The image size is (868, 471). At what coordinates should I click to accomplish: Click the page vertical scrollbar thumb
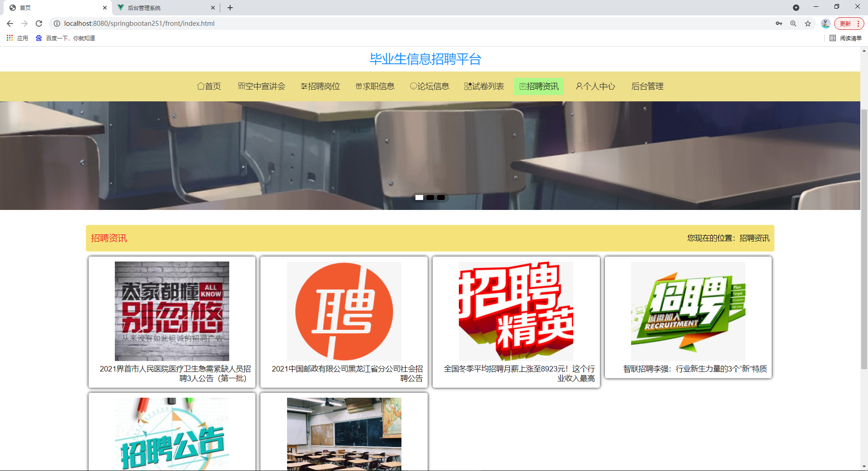pyautogui.click(x=864, y=239)
